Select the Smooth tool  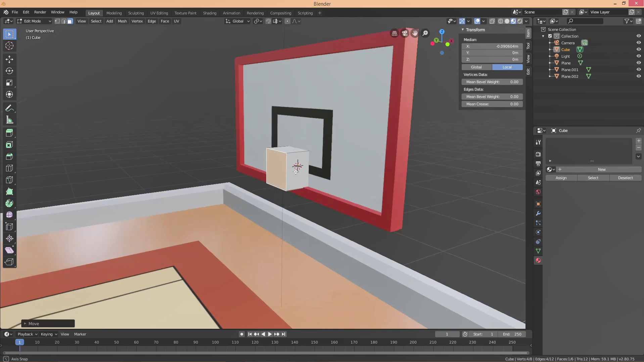pyautogui.click(x=9, y=215)
